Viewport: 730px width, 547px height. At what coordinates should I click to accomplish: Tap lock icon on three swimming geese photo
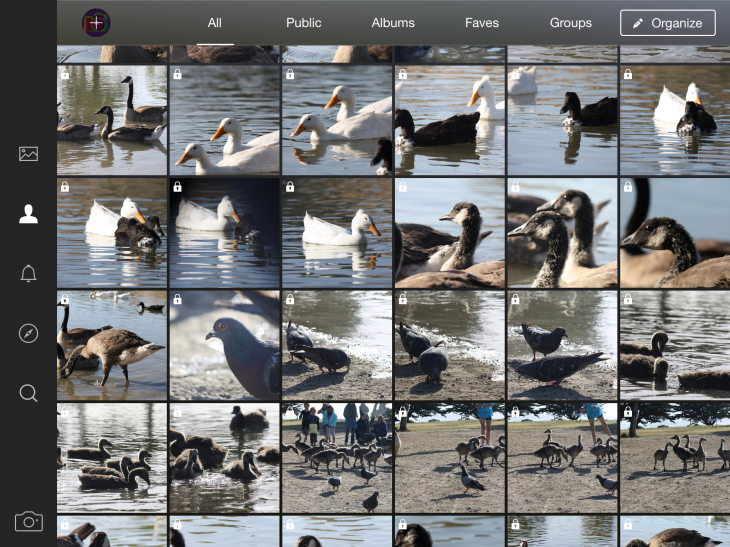(65, 74)
